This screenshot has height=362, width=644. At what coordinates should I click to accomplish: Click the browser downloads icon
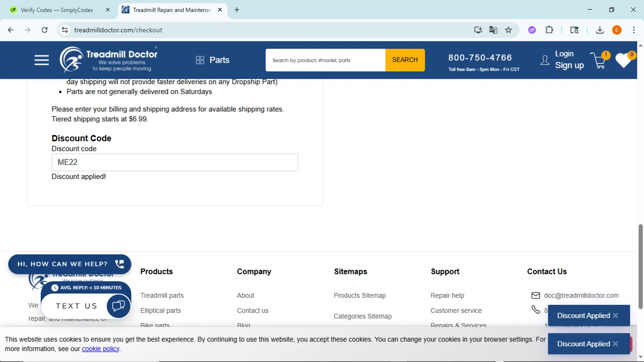[x=600, y=30]
